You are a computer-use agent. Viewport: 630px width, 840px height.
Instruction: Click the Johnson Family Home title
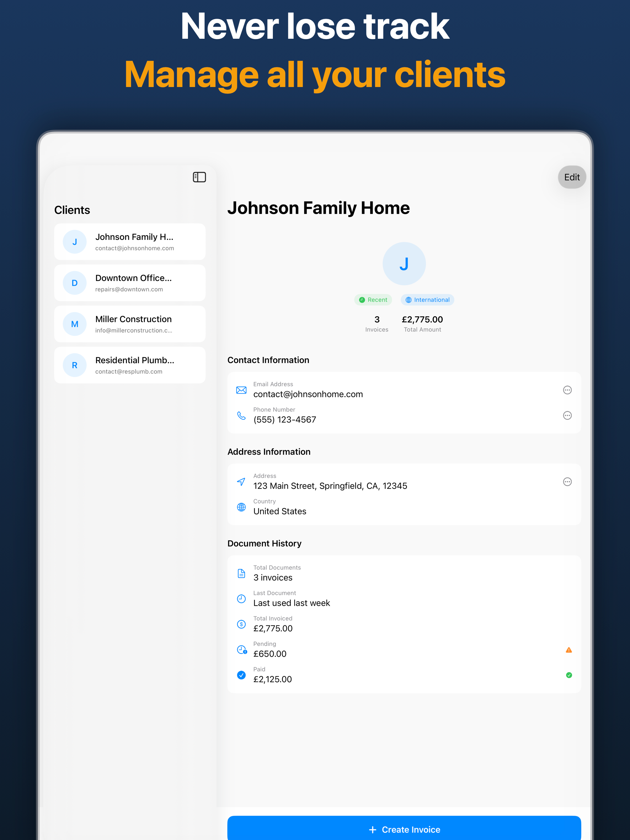[x=318, y=208]
